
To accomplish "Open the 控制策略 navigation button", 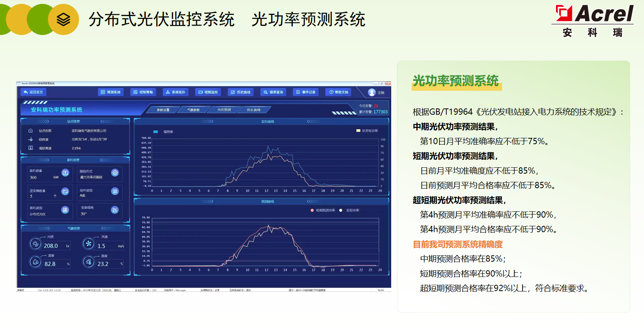I will [143, 92].
